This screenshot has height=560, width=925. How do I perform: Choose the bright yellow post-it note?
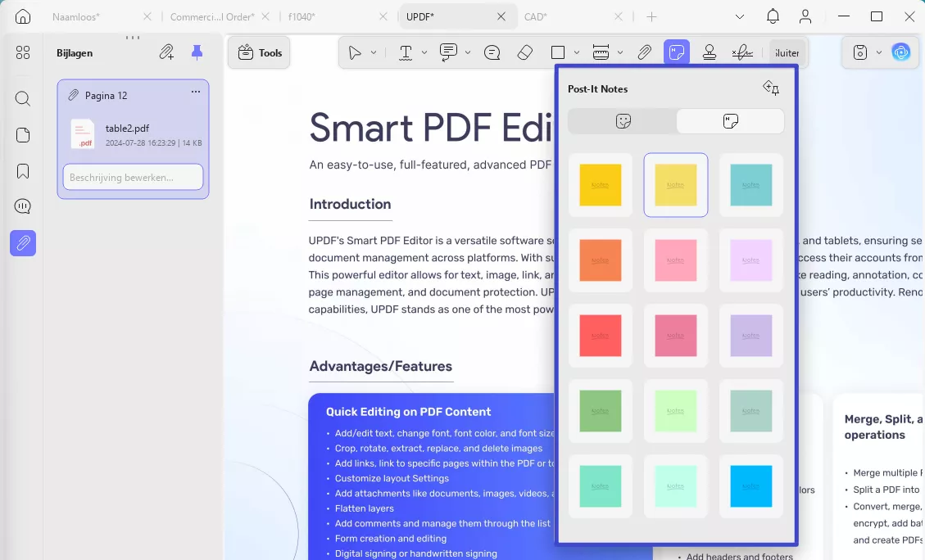click(x=601, y=185)
